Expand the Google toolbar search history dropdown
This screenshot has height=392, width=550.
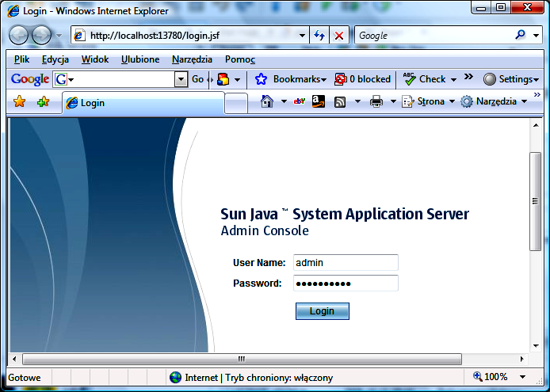click(x=181, y=80)
